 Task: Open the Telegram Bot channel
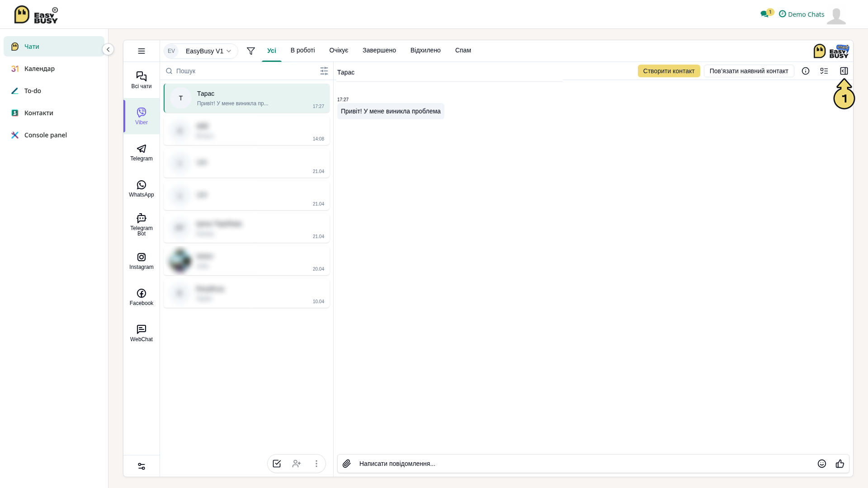[x=142, y=225]
